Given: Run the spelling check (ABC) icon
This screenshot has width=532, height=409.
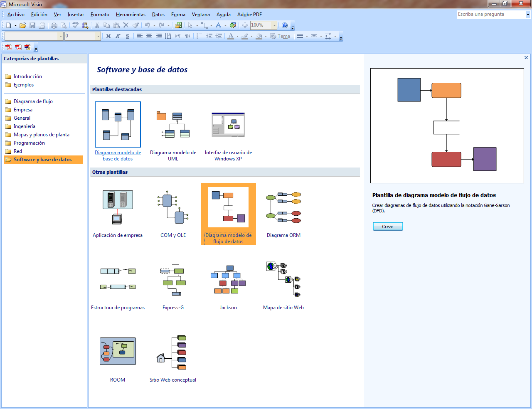Looking at the screenshot, I should [76, 25].
